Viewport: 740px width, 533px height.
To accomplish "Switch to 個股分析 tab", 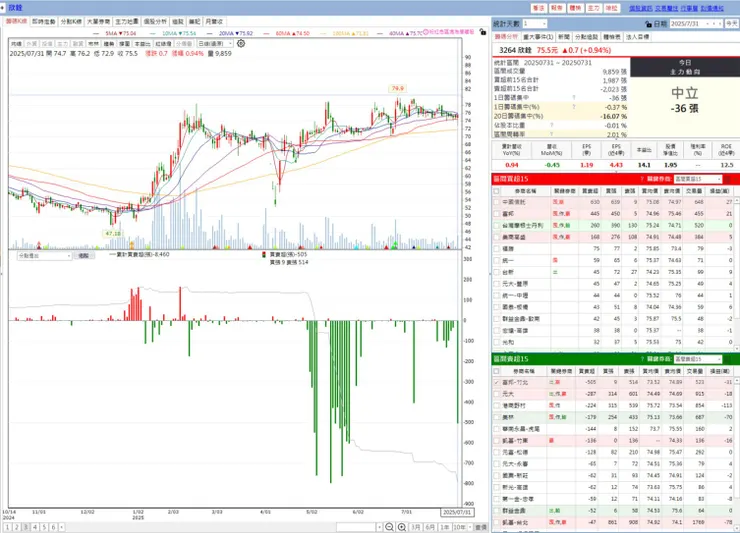I will tap(155, 22).
